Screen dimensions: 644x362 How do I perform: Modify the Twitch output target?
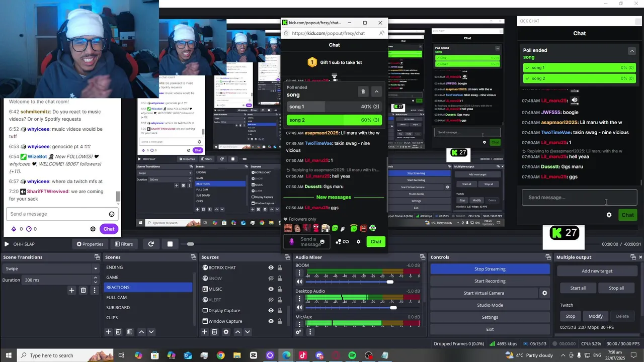pyautogui.click(x=596, y=316)
